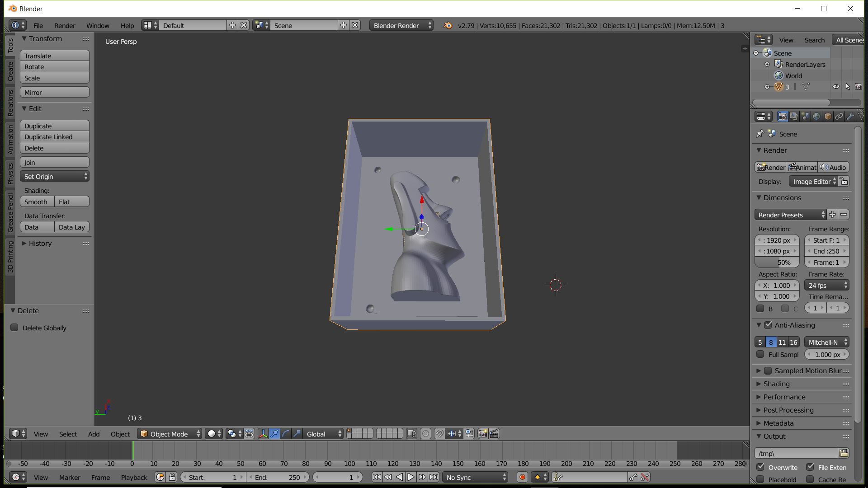Enable the Delete Globally checkbox
Screen dimensions: 868x488
point(14,328)
